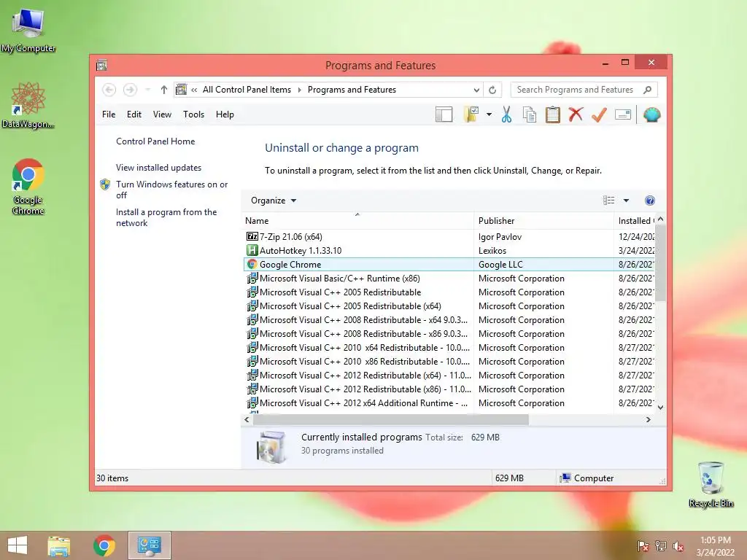Click Programs and Features breadcrumb in address bar
This screenshot has height=560, width=747.
(352, 90)
